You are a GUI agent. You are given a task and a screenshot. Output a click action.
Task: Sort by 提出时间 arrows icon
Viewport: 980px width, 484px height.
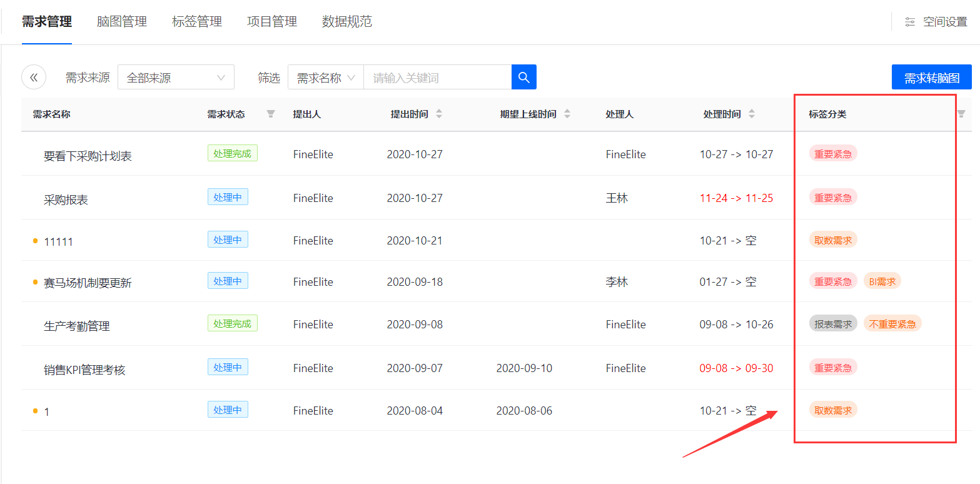coord(439,114)
